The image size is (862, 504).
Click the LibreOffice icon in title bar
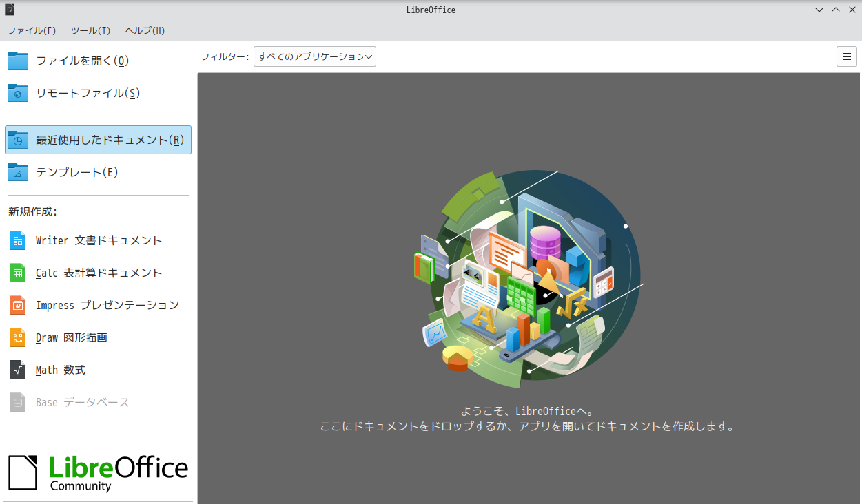pyautogui.click(x=10, y=10)
